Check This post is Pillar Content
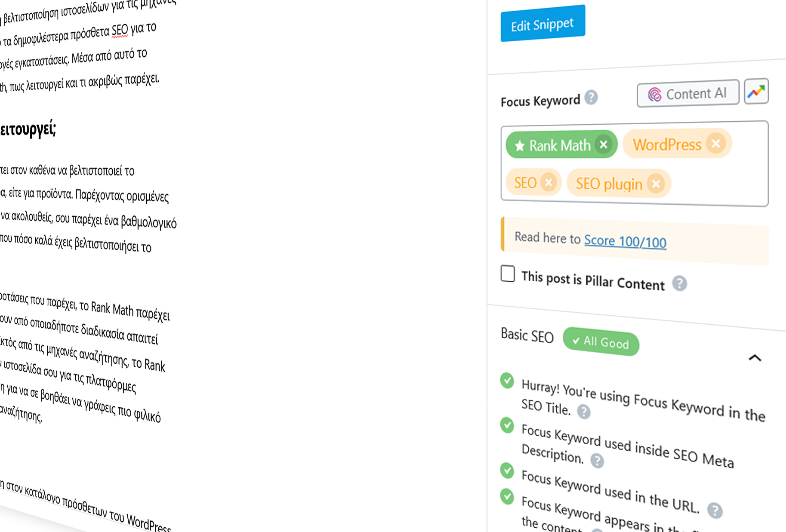The image size is (786, 532). 508,274
